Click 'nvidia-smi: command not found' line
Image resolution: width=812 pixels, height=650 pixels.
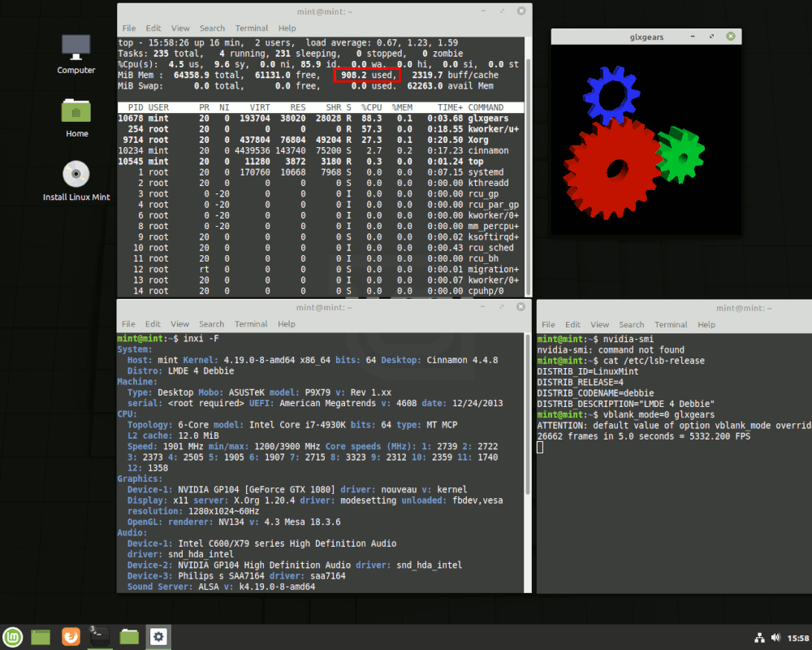tap(611, 350)
